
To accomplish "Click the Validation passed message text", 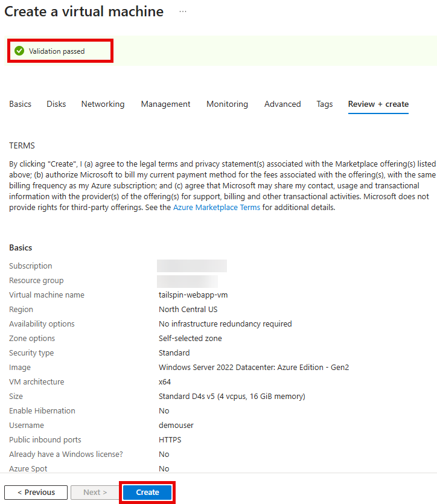I will tap(57, 51).
